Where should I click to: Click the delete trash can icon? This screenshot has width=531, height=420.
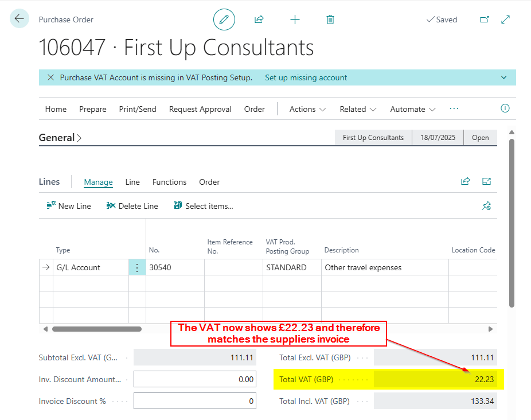[330, 20]
